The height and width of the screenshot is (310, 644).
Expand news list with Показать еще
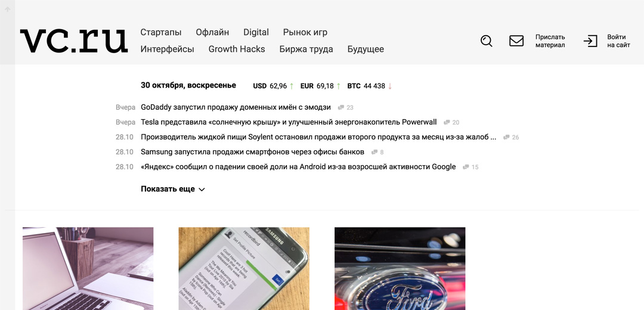168,189
